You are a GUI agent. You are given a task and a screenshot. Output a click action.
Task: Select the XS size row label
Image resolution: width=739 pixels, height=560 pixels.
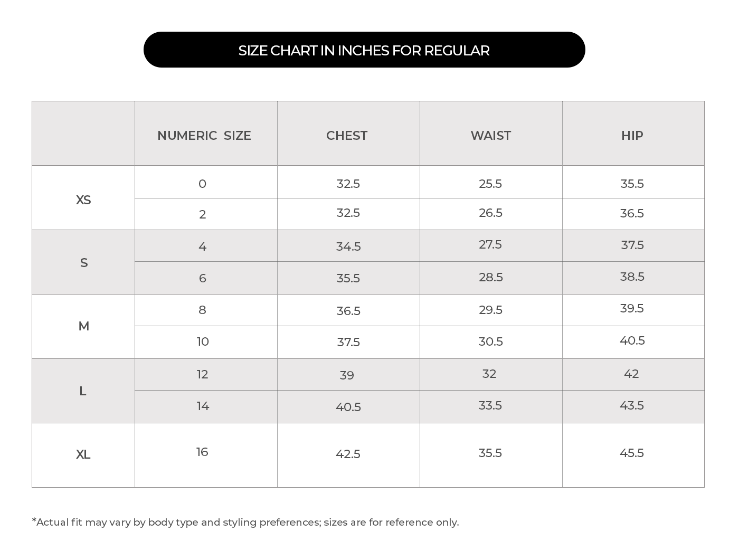[83, 200]
